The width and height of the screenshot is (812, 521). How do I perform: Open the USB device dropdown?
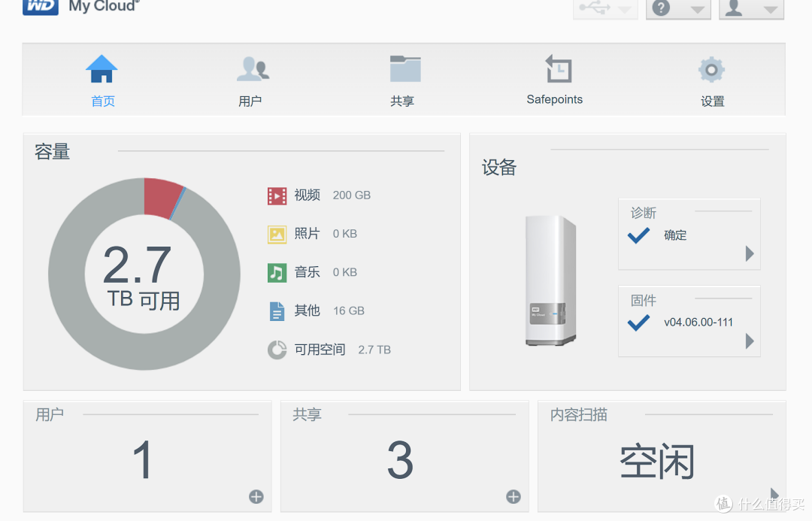pos(604,9)
